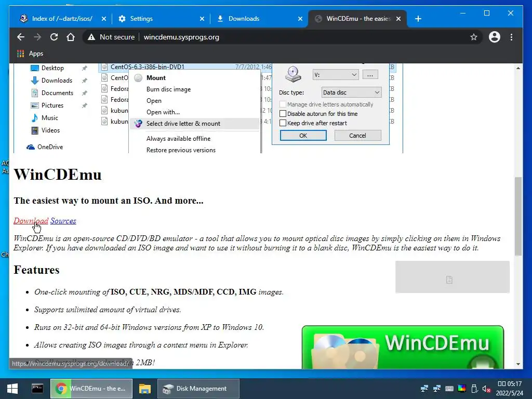Click the USB safely remove tray icon
The image size is (532, 399).
tap(474, 389)
